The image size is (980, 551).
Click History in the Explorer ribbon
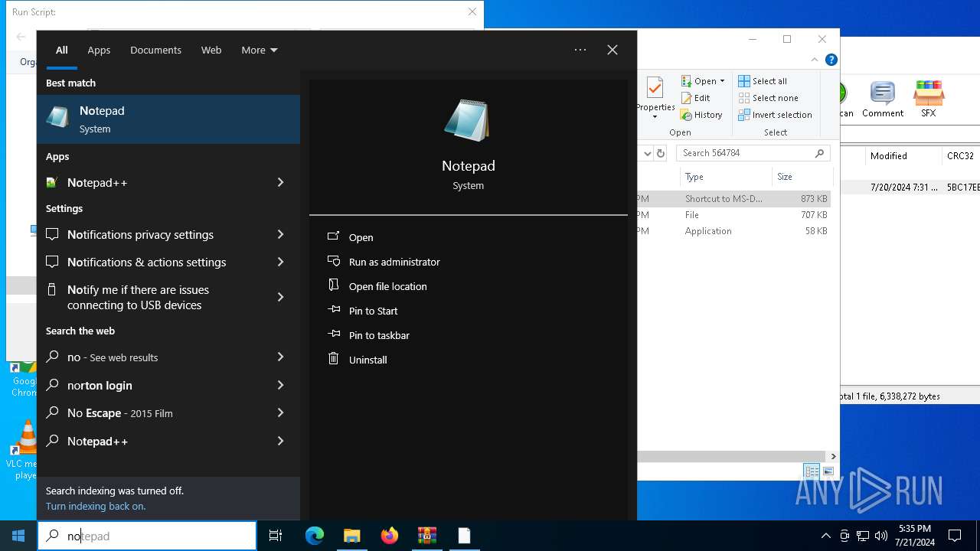[x=701, y=115]
